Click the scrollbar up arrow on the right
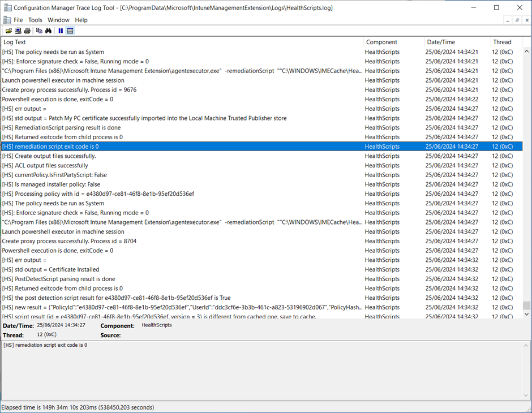Viewport: 532px width, 413px height. tap(527, 50)
